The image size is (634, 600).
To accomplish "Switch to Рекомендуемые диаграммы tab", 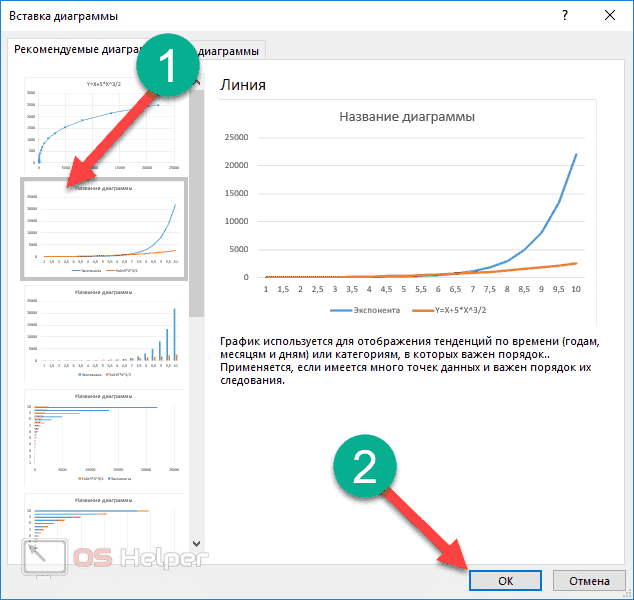I will coord(79,50).
